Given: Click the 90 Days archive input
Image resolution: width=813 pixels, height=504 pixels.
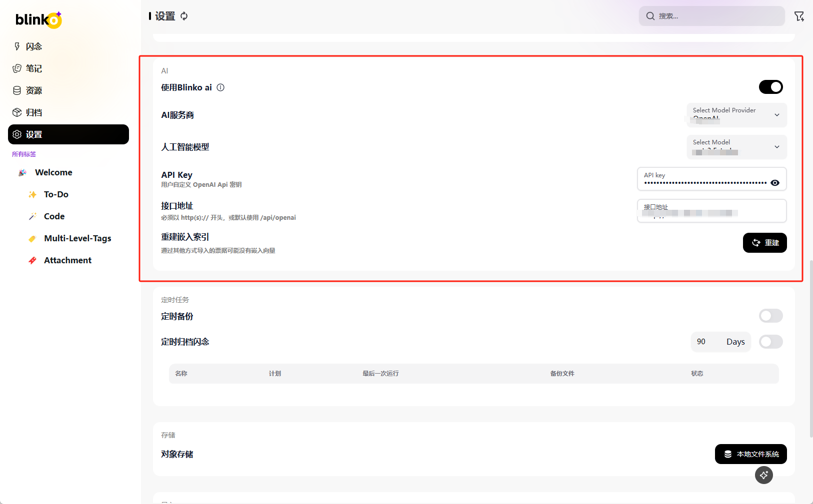Looking at the screenshot, I should [x=720, y=342].
